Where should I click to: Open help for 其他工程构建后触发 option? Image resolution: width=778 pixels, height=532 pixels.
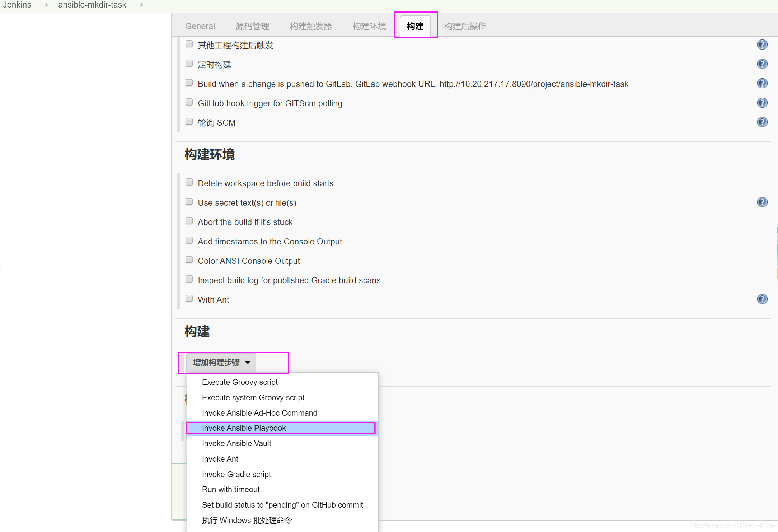pyautogui.click(x=762, y=45)
